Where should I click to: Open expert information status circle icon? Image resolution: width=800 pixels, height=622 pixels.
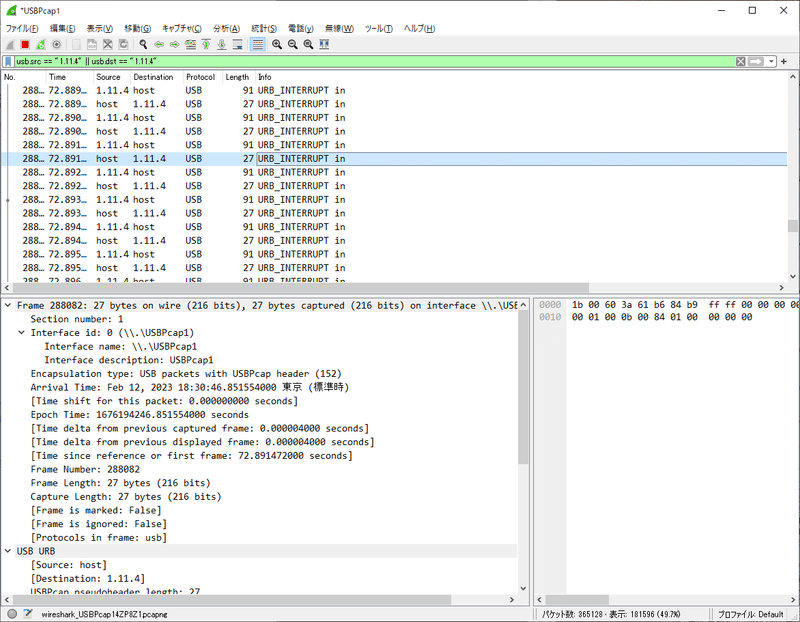[x=12, y=614]
